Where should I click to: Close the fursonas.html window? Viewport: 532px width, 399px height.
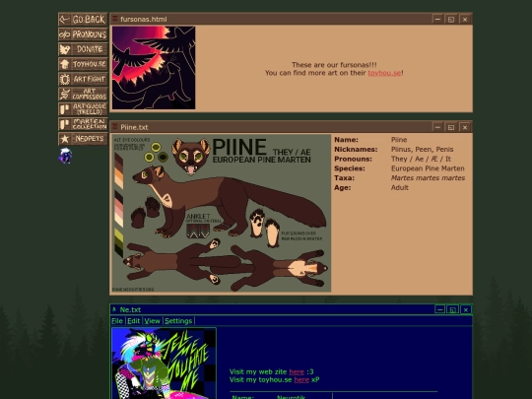point(465,19)
